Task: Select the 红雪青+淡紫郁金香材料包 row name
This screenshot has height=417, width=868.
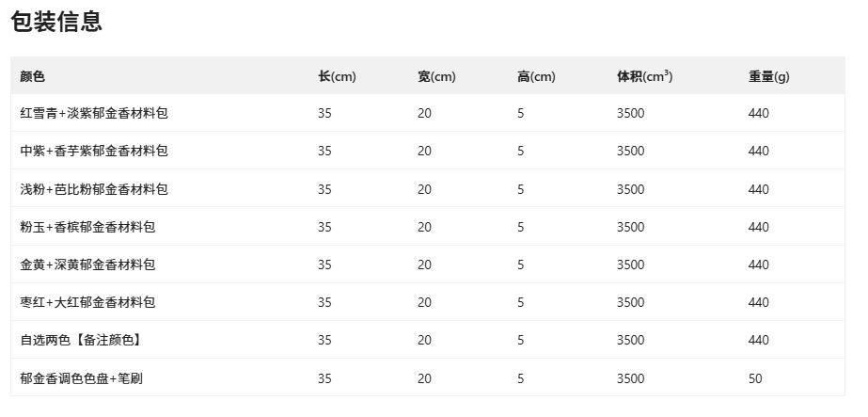Action: click(94, 113)
